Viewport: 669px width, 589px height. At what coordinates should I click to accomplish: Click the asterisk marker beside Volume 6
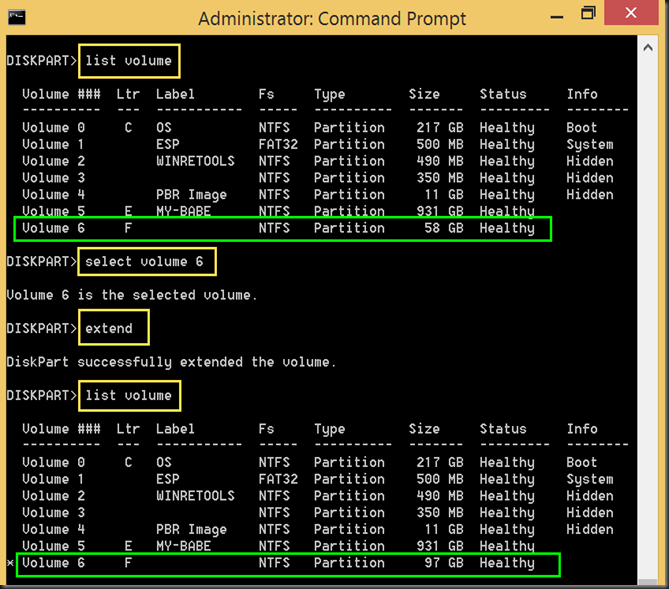(x=10, y=563)
